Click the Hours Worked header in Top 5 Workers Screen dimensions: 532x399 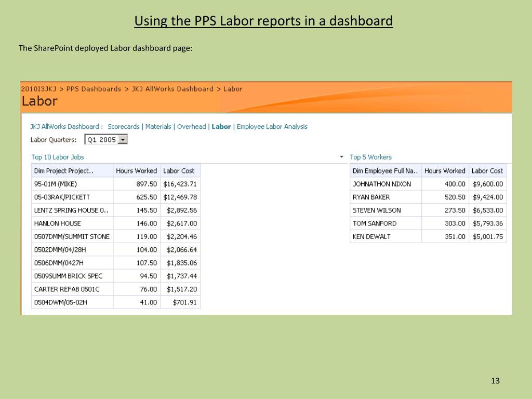coord(445,170)
